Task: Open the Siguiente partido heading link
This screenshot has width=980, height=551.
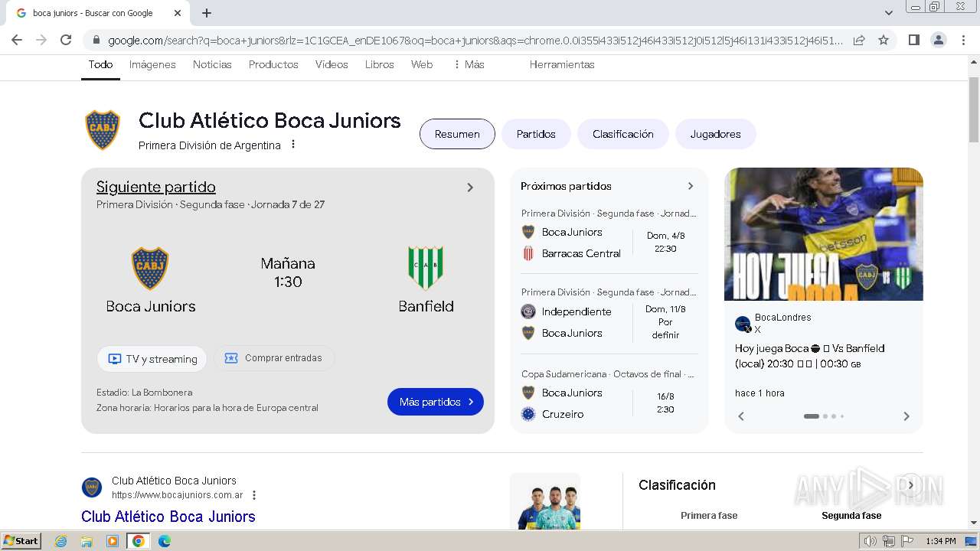Action: click(x=156, y=187)
